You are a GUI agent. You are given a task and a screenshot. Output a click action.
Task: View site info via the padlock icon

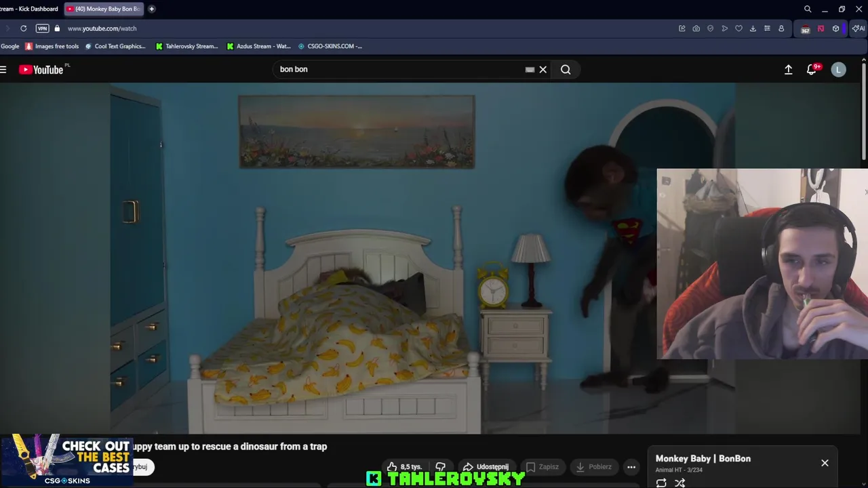click(57, 28)
